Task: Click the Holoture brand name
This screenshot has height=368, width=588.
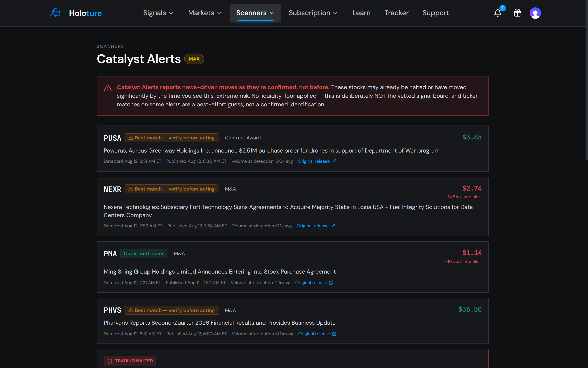Action: coord(85,13)
